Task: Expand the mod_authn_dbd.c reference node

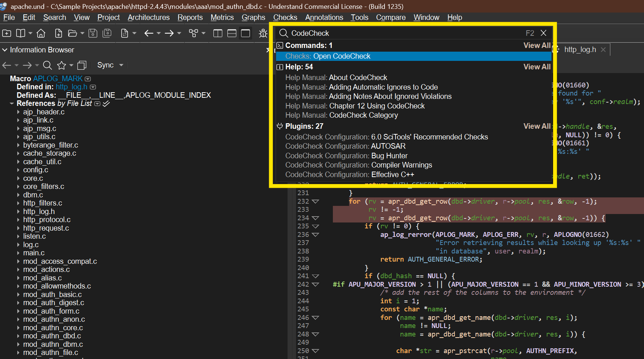Action: pos(18,336)
